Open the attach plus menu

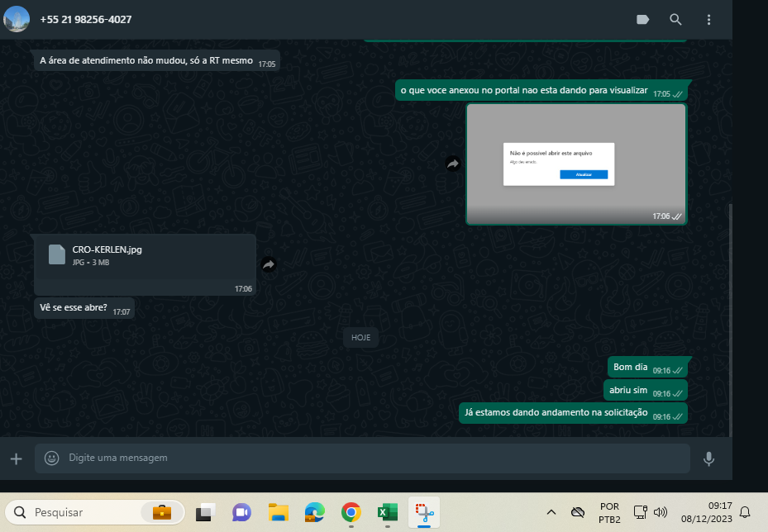(16, 458)
